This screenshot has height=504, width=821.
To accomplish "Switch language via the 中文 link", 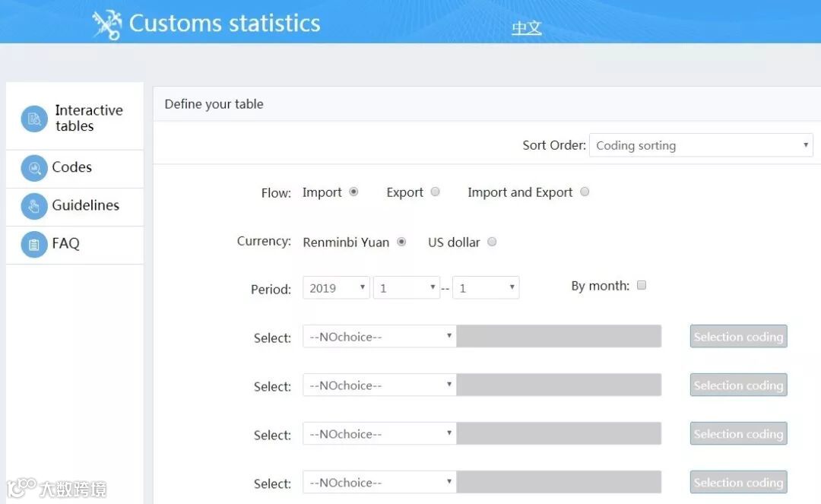I will coord(526,28).
